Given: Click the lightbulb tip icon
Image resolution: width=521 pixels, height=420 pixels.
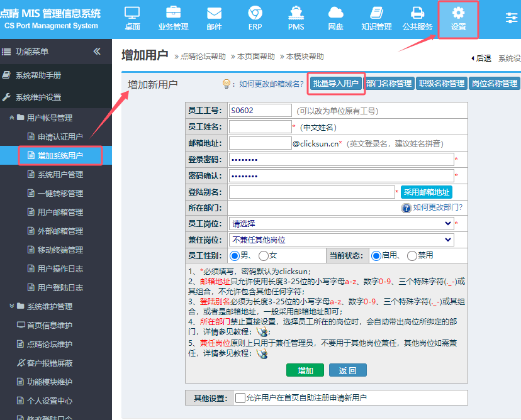Looking at the screenshot, I should 227,84.
